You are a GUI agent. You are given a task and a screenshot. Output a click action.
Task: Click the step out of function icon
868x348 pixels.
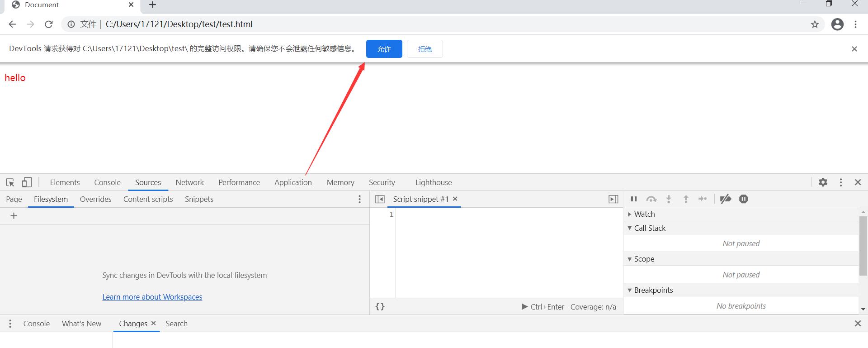tap(686, 199)
